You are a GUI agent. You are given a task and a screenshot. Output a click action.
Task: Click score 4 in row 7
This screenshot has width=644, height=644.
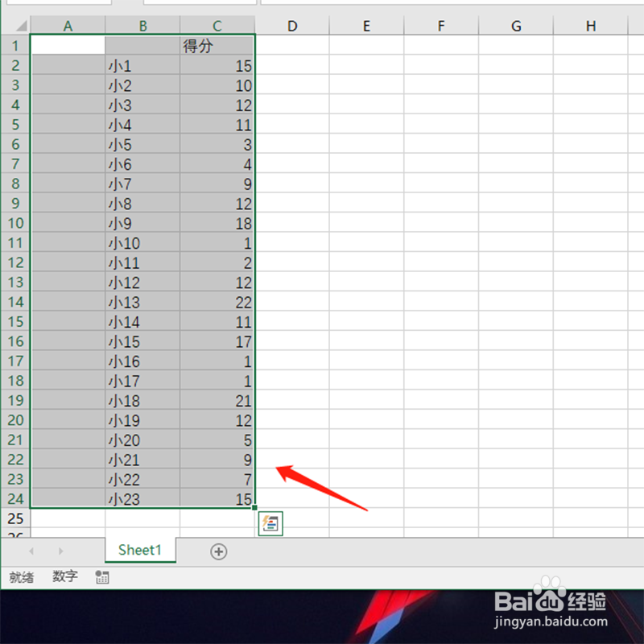pos(217,163)
